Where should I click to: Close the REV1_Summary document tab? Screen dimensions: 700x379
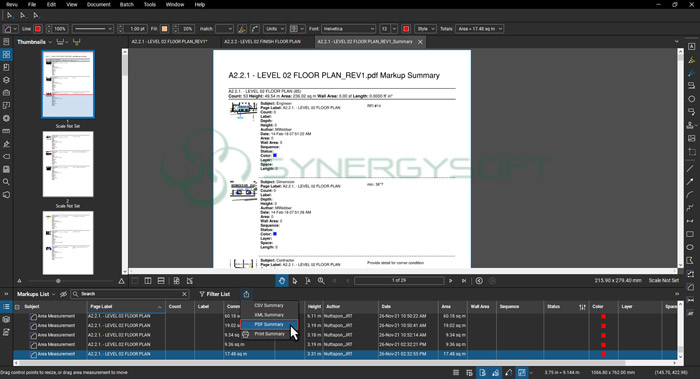coord(420,42)
